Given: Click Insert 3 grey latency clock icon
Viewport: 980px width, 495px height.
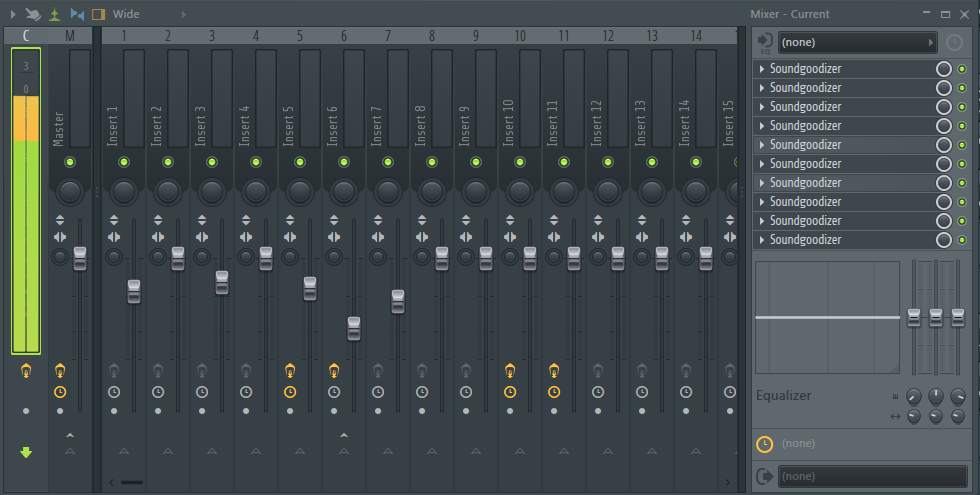Looking at the screenshot, I should point(202,392).
